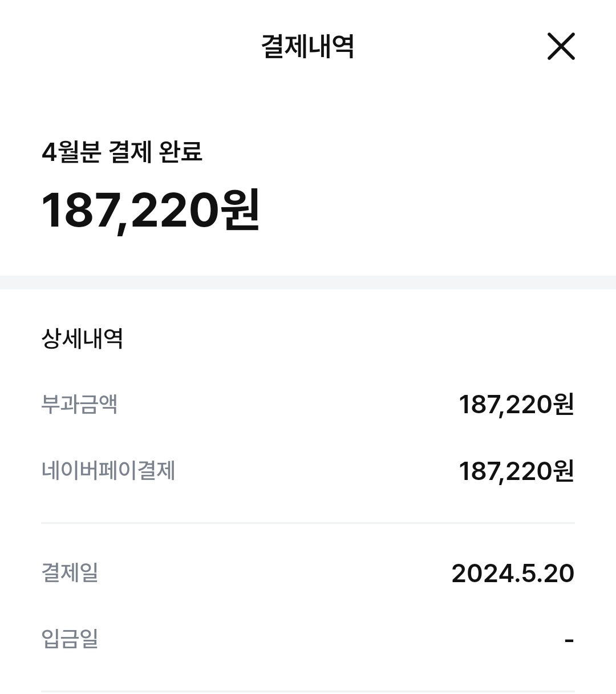Close the 결제내역 payment details screen
Image resolution: width=616 pixels, height=694 pixels.
[561, 46]
